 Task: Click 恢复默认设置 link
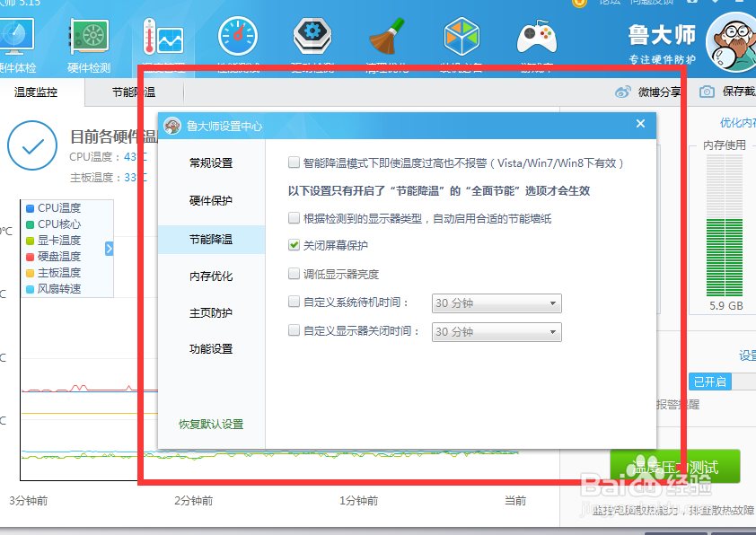point(211,425)
